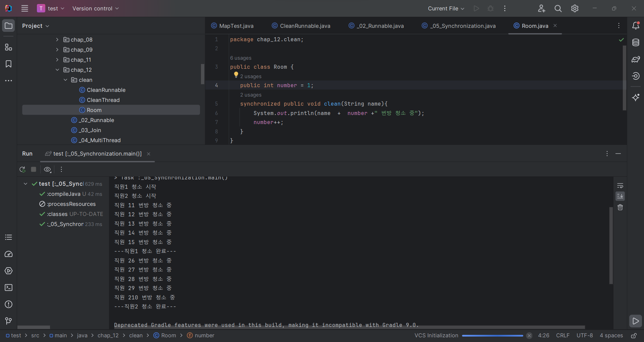
Task: Toggle scroll to end of console
Action: tap(620, 196)
